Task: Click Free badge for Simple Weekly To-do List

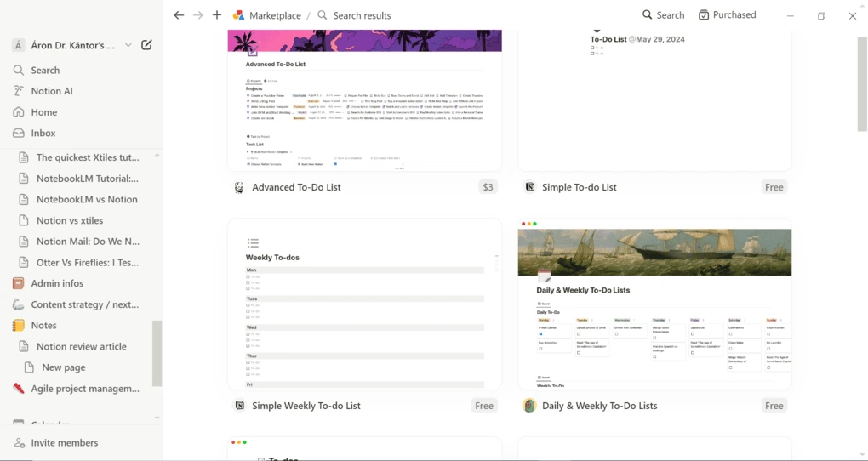Action: coord(484,407)
